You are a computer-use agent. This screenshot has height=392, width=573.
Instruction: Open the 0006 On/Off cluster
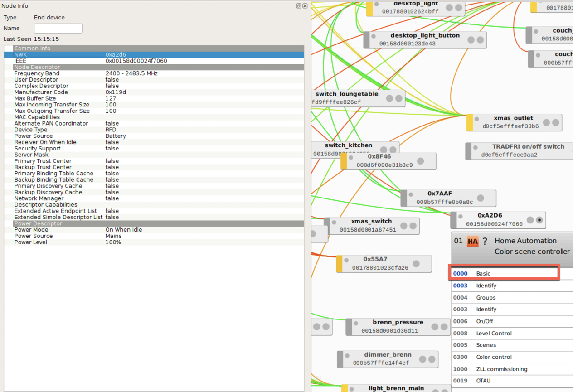point(512,321)
